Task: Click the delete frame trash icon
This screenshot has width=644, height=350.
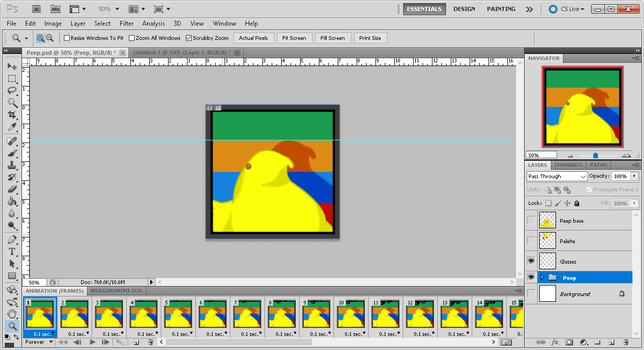Action: coord(151,342)
